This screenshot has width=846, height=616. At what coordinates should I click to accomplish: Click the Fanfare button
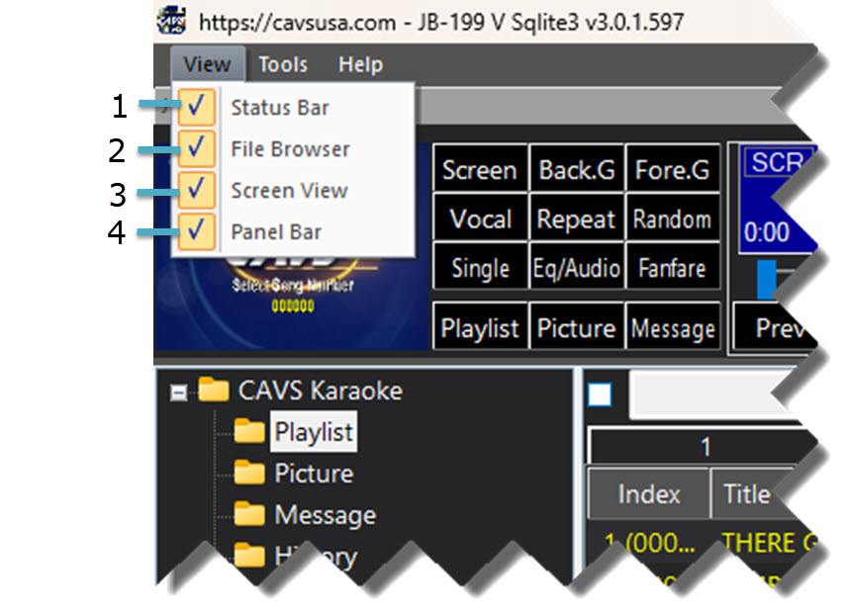click(x=673, y=268)
